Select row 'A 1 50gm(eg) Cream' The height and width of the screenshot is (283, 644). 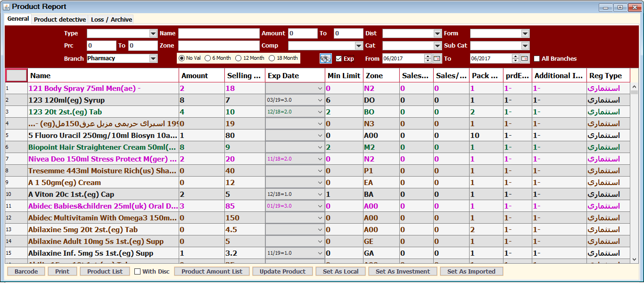(x=317, y=183)
